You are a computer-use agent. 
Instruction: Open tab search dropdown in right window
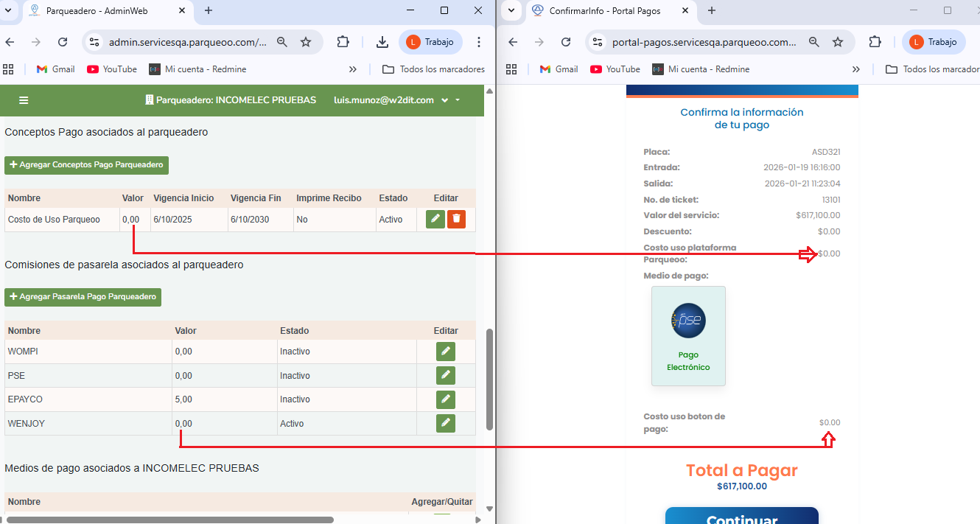(511, 10)
